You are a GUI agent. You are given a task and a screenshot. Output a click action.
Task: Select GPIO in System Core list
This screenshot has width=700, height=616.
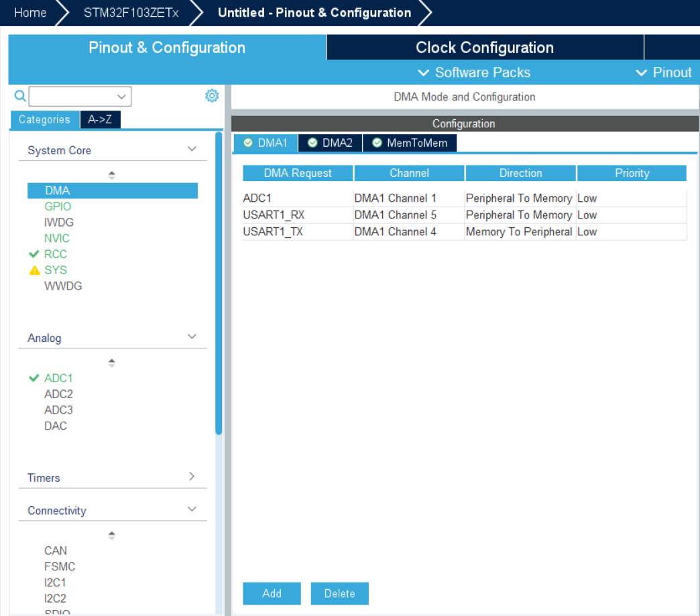(x=58, y=206)
